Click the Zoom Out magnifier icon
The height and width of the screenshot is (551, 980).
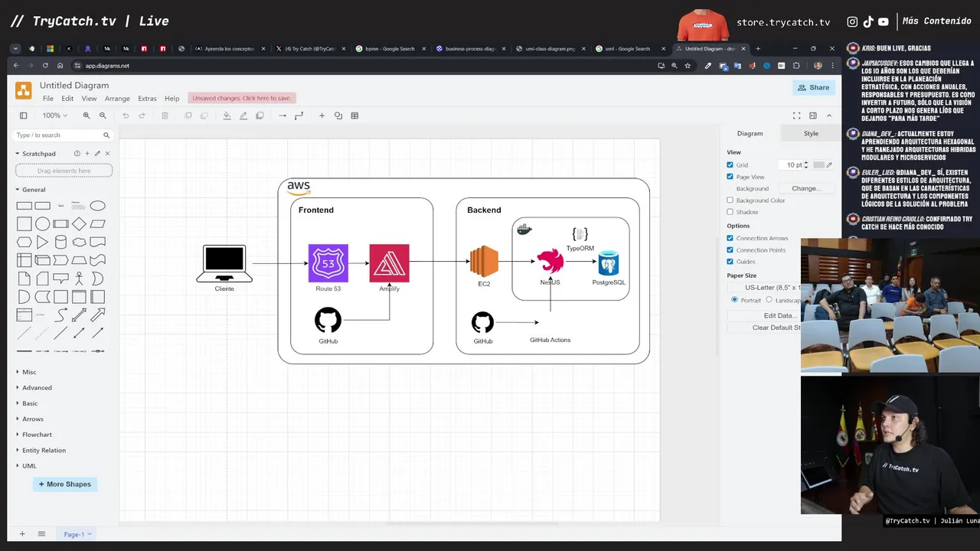pyautogui.click(x=103, y=116)
